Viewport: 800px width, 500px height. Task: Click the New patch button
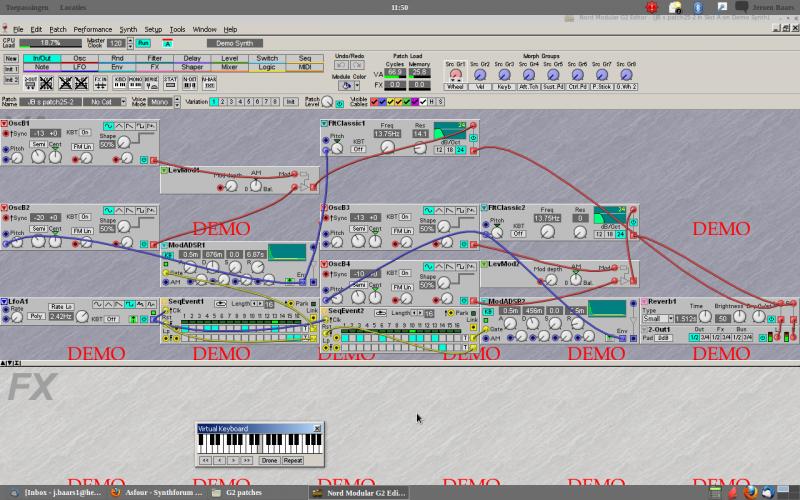11,59
